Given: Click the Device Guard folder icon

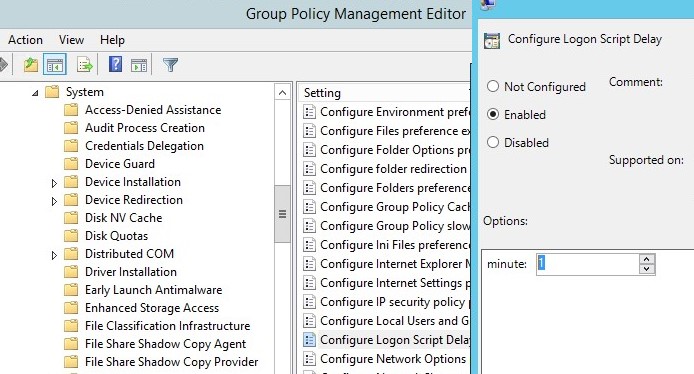Looking at the screenshot, I should pyautogui.click(x=71, y=164).
